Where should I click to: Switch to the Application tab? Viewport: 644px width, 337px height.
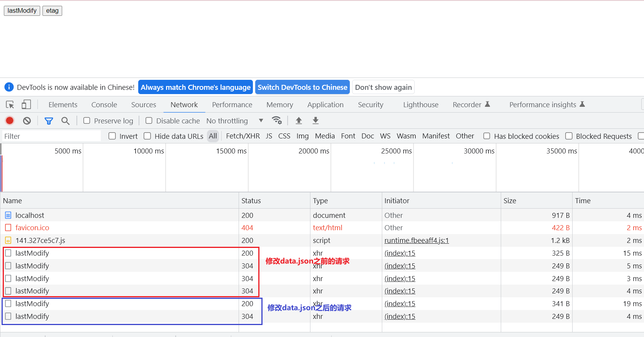[x=325, y=104]
